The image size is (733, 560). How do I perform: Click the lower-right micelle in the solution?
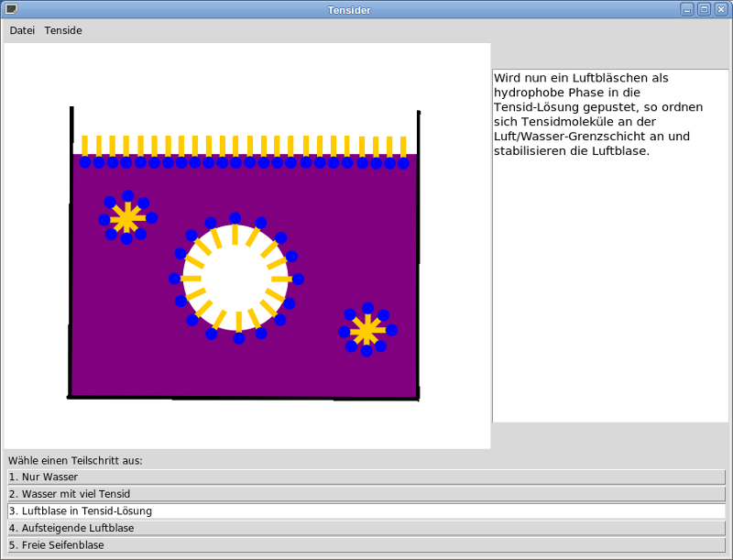point(366,330)
